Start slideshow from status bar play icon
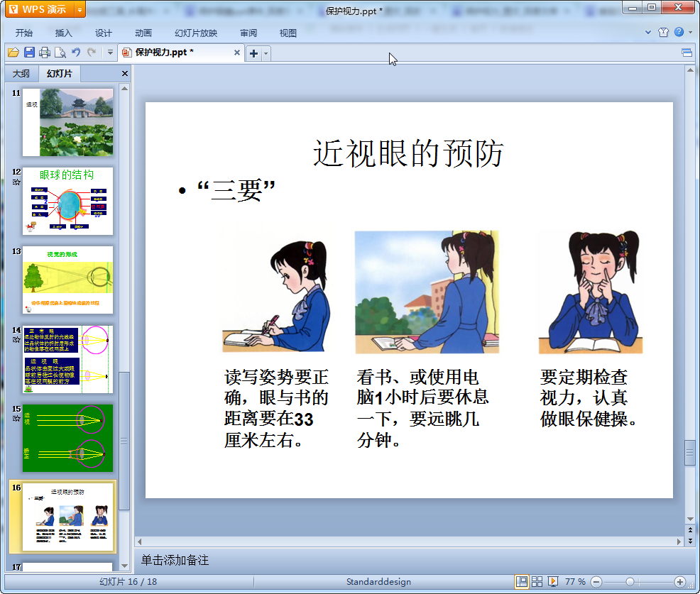This screenshot has width=700, height=594. click(x=552, y=581)
